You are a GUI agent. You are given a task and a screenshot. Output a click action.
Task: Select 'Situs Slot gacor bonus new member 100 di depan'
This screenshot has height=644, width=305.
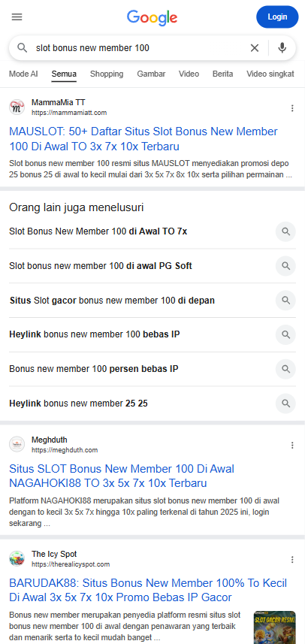pyautogui.click(x=112, y=301)
